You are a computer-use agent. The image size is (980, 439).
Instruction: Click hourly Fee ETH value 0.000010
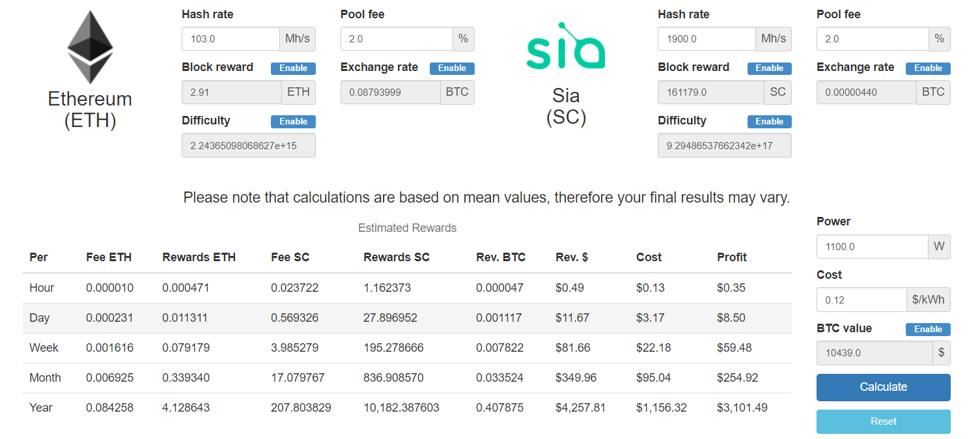tap(110, 288)
